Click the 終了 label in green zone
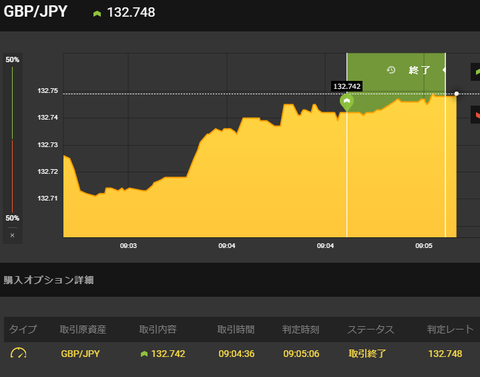 pos(419,70)
